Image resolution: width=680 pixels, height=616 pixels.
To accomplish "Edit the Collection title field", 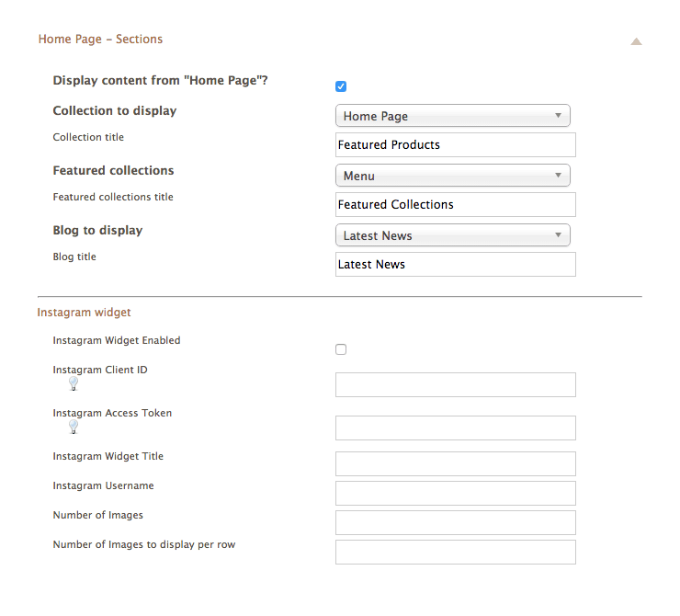I will [x=456, y=145].
